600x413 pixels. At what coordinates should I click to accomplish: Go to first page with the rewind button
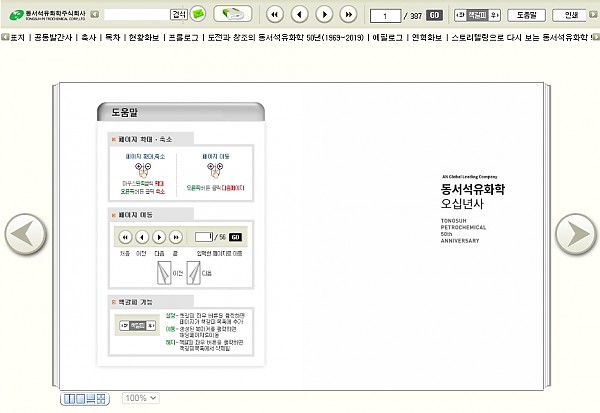point(274,15)
